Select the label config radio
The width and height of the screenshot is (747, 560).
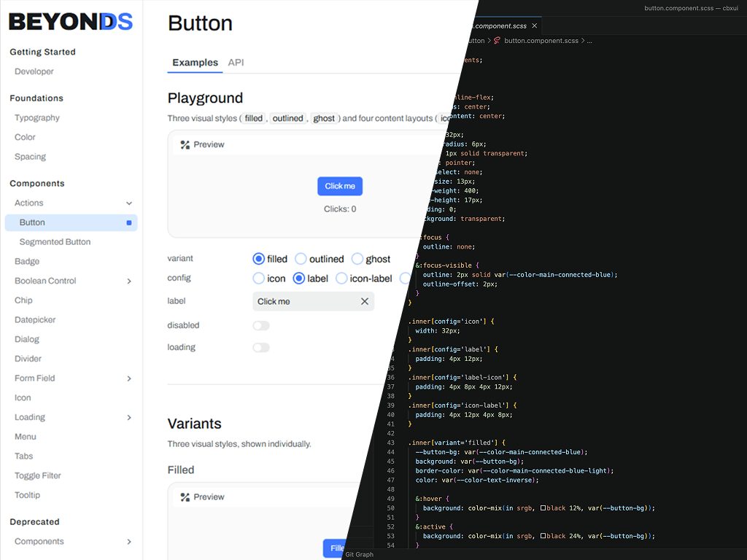pos(298,279)
